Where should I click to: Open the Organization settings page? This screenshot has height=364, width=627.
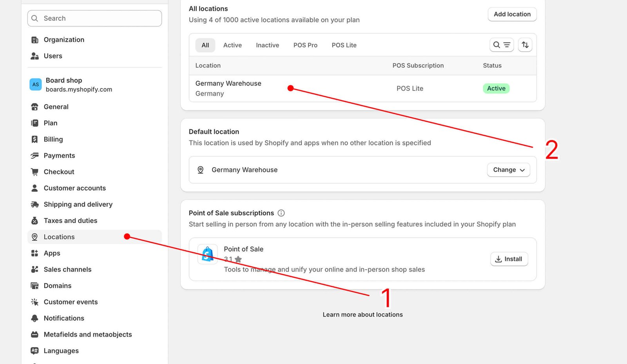(94, 40)
